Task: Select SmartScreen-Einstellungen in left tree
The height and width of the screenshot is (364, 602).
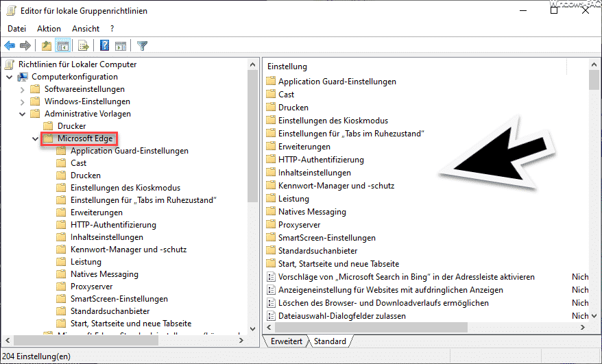Action: click(119, 299)
